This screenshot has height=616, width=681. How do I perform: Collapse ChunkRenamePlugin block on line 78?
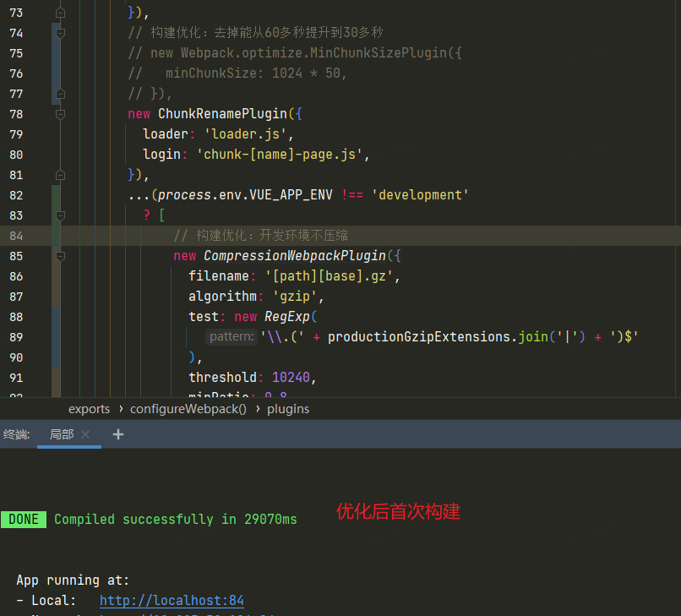[x=60, y=114]
